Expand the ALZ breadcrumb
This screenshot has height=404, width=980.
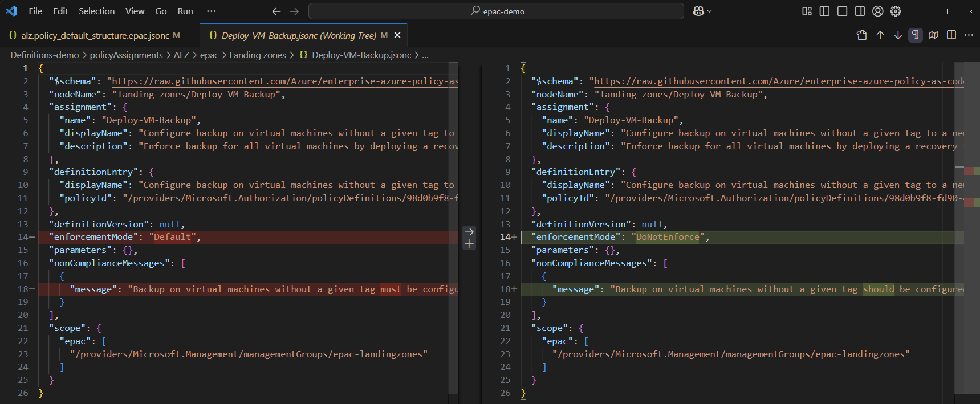click(x=181, y=55)
